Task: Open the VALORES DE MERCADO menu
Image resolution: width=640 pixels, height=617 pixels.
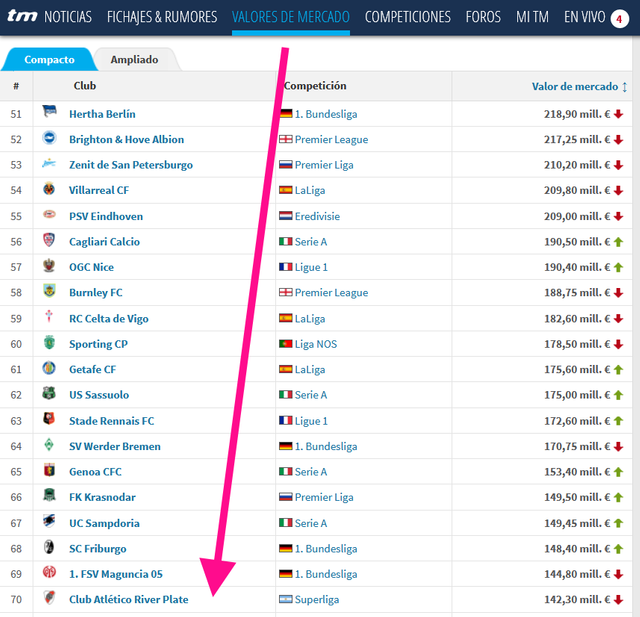Action: tap(291, 17)
